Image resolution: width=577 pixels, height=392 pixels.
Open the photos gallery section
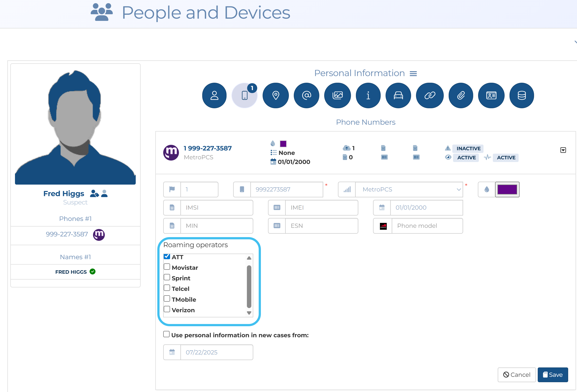337,95
